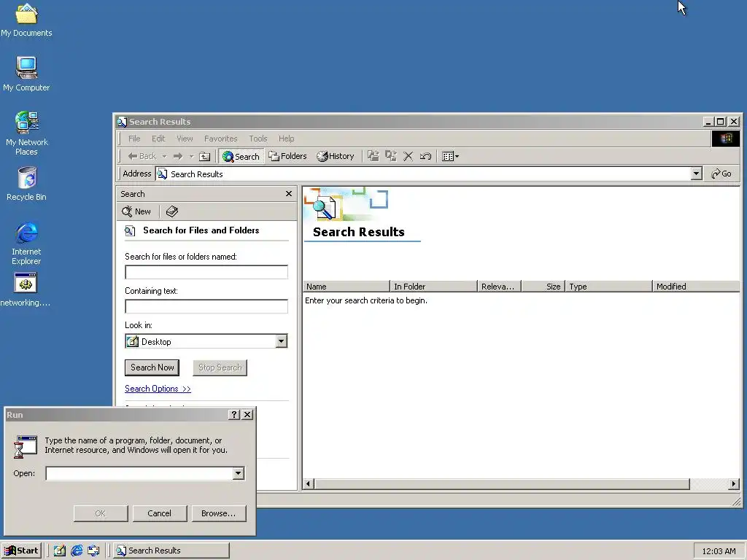Sort results by Type column
The height and width of the screenshot is (560, 747).
tap(608, 286)
